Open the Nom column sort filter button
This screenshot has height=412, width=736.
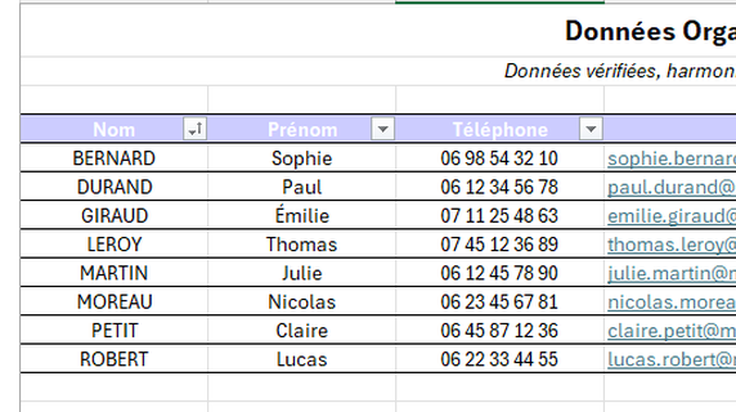coord(195,129)
